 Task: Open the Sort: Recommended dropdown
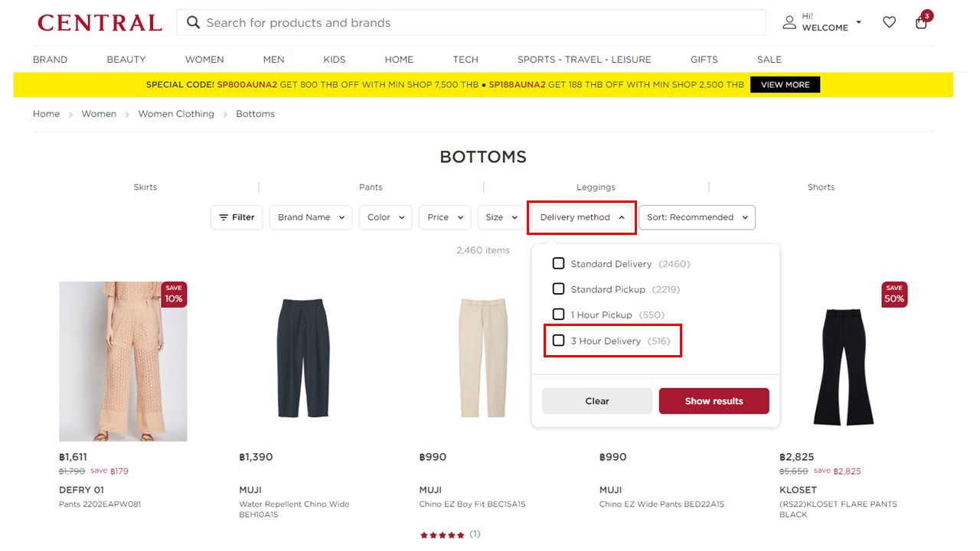697,217
